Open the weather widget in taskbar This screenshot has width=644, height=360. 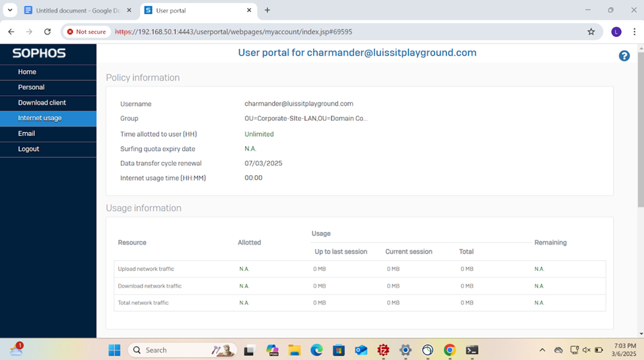[x=17, y=349]
